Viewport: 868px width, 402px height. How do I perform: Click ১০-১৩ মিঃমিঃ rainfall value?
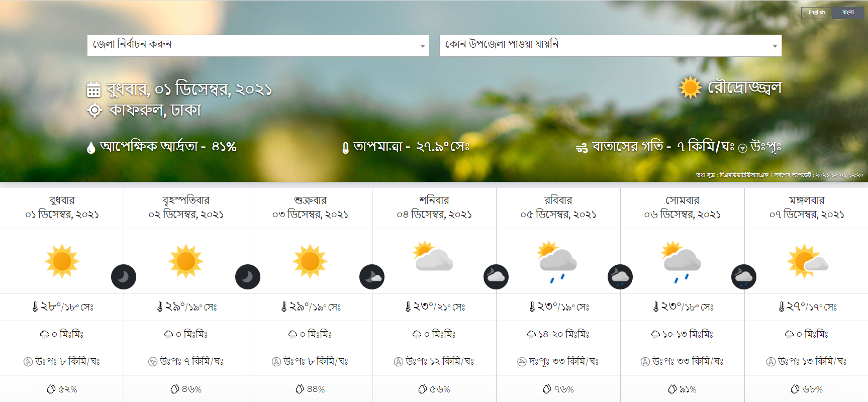688,334
